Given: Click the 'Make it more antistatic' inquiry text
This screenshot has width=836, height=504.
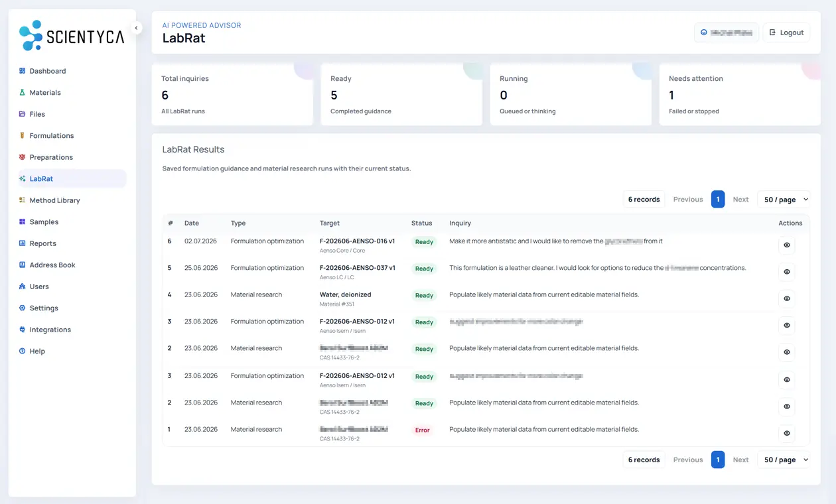Looking at the screenshot, I should [556, 241].
